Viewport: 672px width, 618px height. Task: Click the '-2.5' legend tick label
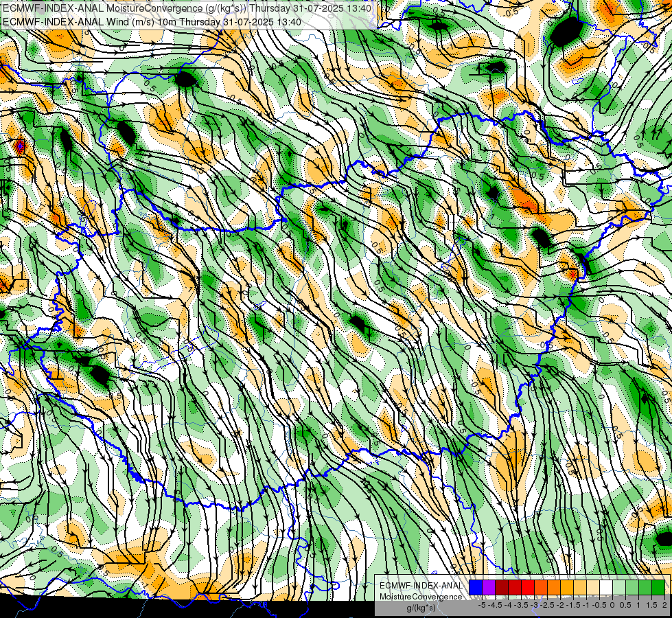click(x=548, y=605)
